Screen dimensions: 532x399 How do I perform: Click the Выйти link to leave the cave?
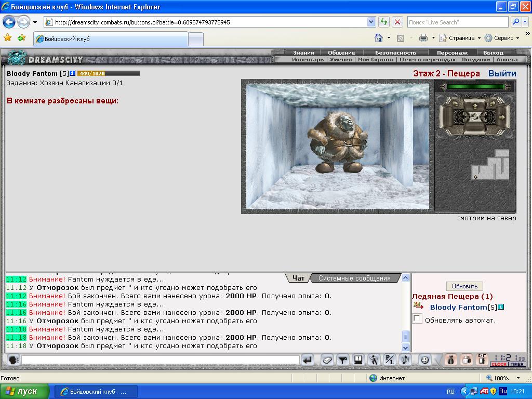(502, 73)
